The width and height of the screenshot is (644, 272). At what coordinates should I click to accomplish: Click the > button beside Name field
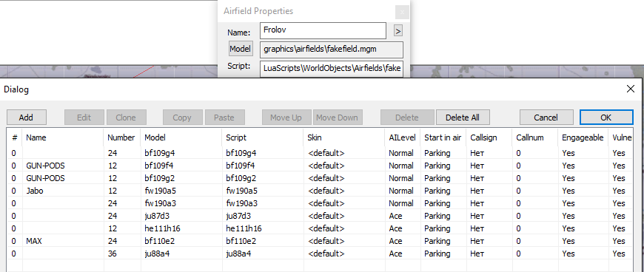pyautogui.click(x=398, y=31)
